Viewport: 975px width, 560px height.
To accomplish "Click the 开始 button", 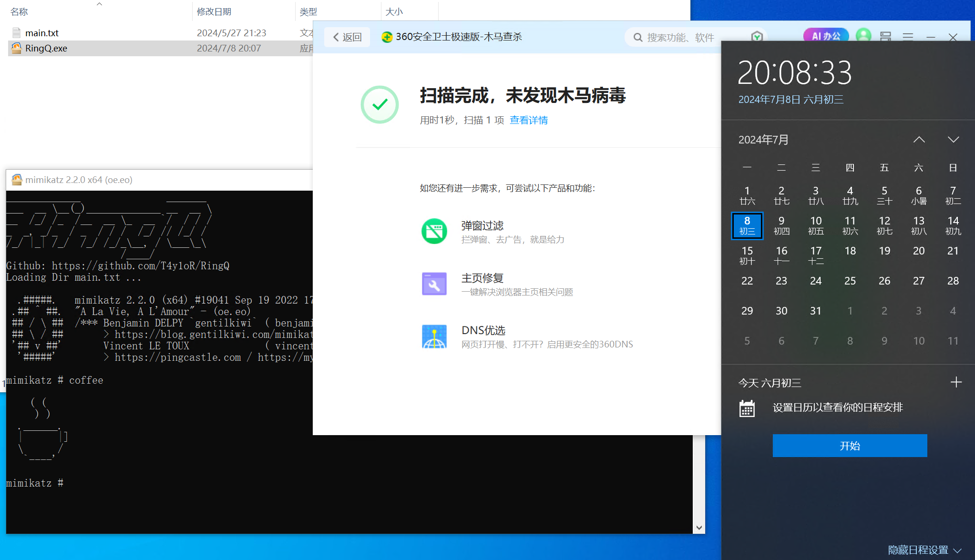I will (x=850, y=446).
